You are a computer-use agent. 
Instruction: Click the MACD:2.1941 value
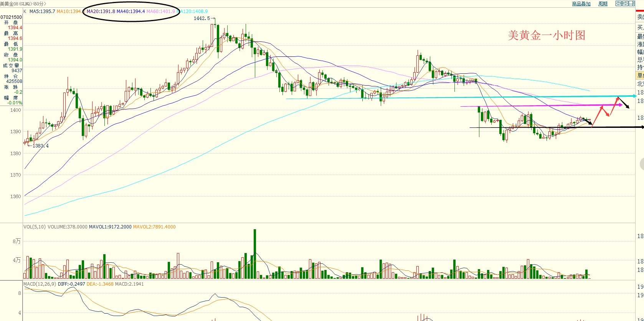pyautogui.click(x=129, y=284)
